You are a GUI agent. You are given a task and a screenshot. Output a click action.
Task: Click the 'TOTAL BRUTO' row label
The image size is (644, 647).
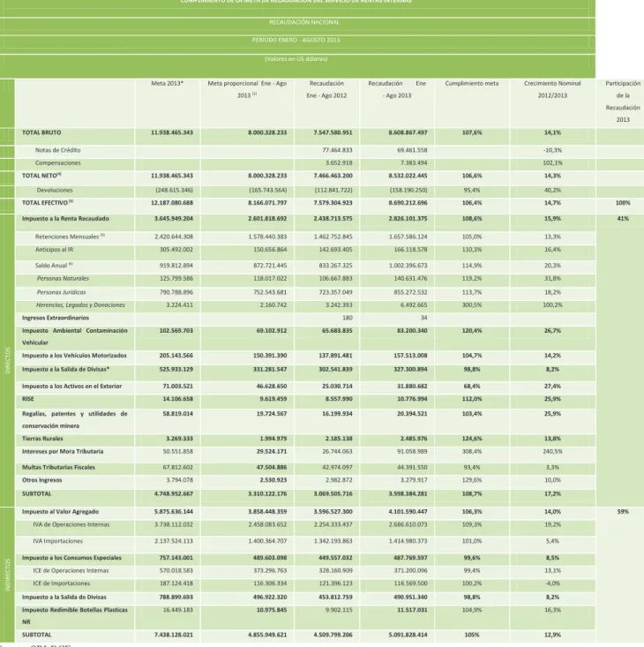click(41, 132)
